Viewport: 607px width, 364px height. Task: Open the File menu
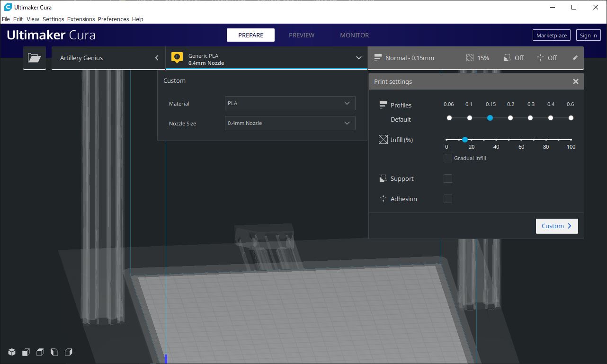[x=6, y=19]
